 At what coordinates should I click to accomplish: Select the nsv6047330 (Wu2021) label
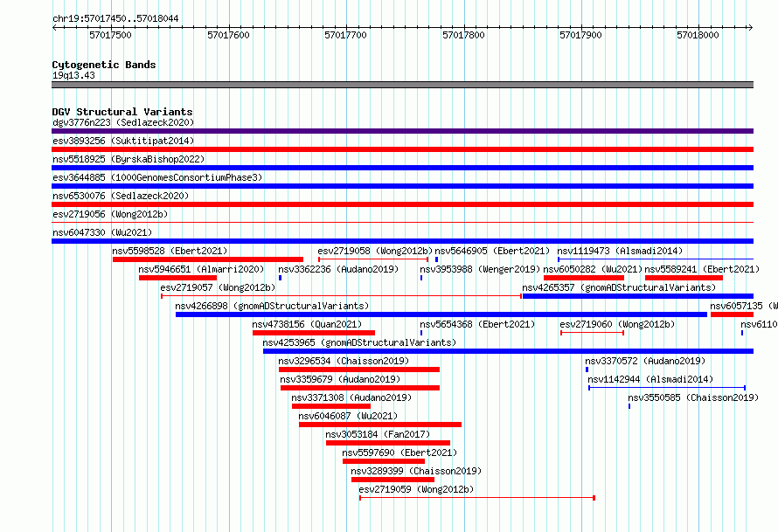click(102, 232)
